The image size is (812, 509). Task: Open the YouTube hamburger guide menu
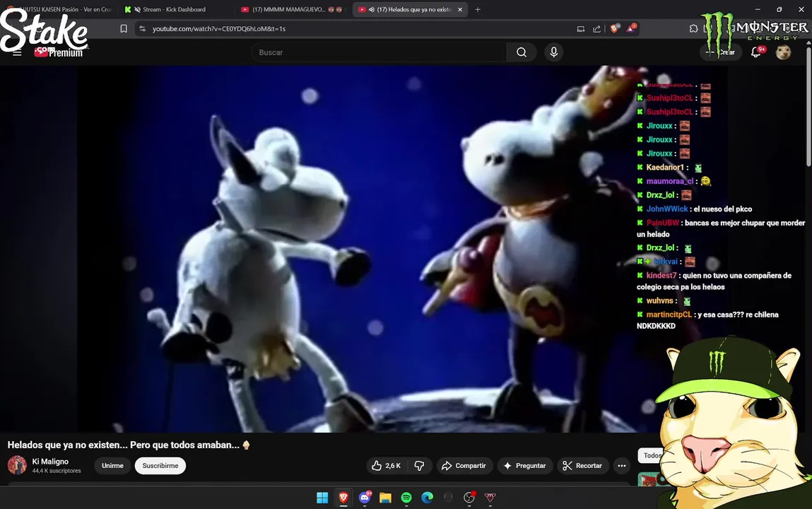[17, 52]
